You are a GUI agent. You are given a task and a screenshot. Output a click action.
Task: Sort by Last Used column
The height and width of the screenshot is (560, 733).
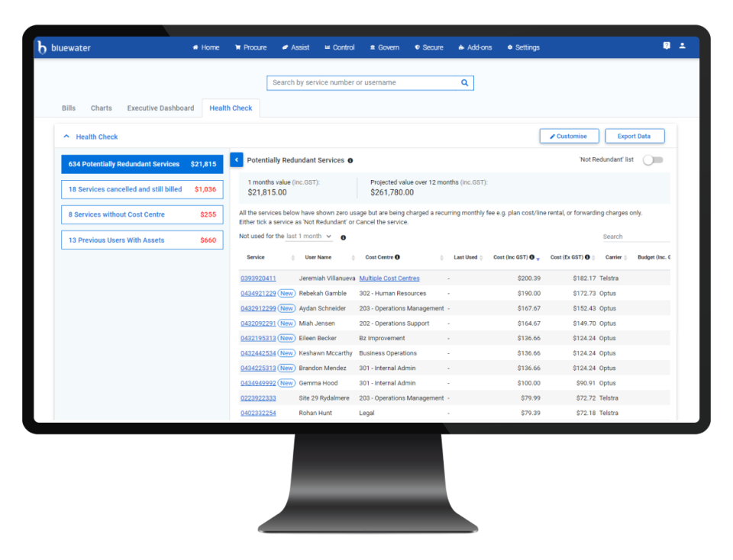coord(481,257)
